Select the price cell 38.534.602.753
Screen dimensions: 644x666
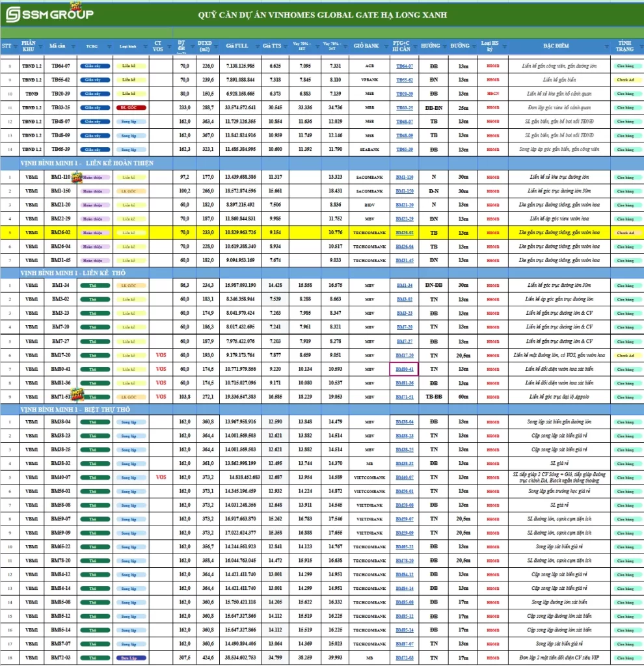click(240, 658)
